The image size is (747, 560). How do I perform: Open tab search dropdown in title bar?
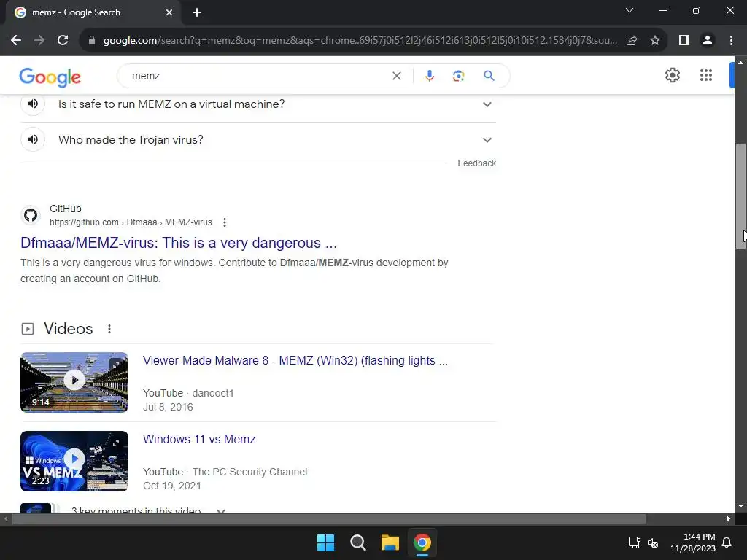(x=630, y=10)
